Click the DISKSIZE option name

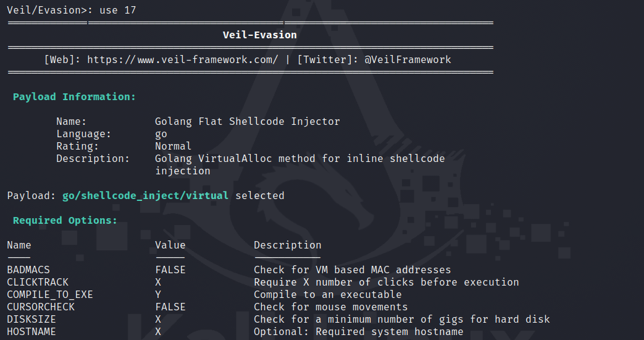click(x=31, y=320)
